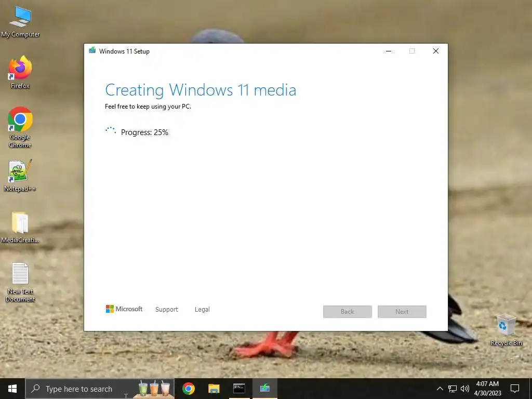The image size is (532, 399).
Task: Minimize the Windows 11 Setup window
Action: coord(389,51)
